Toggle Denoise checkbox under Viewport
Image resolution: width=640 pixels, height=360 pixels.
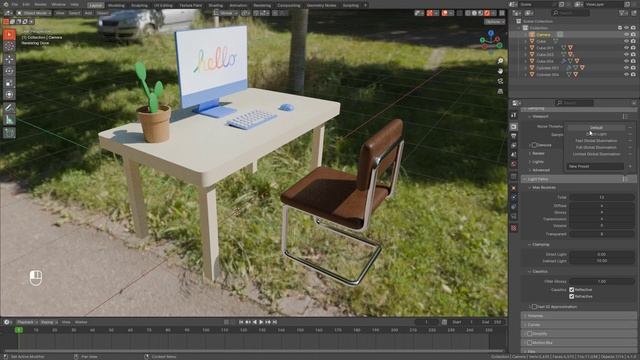tap(534, 145)
